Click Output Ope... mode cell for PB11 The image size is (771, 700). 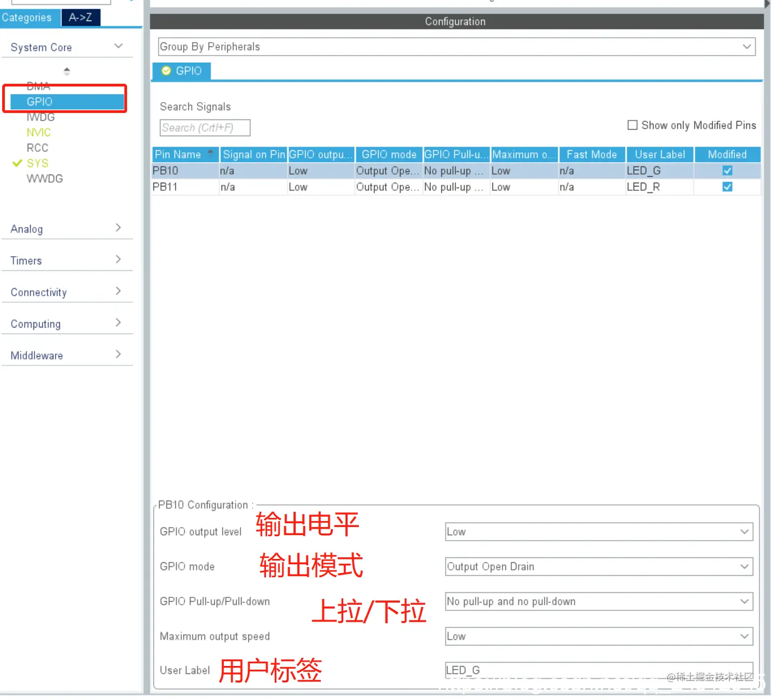tap(389, 187)
